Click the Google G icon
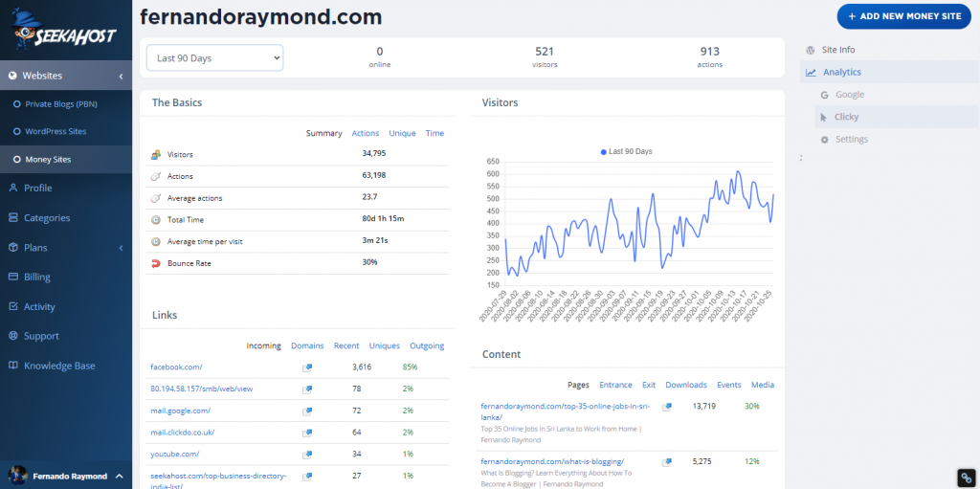980x489 pixels. (824, 95)
